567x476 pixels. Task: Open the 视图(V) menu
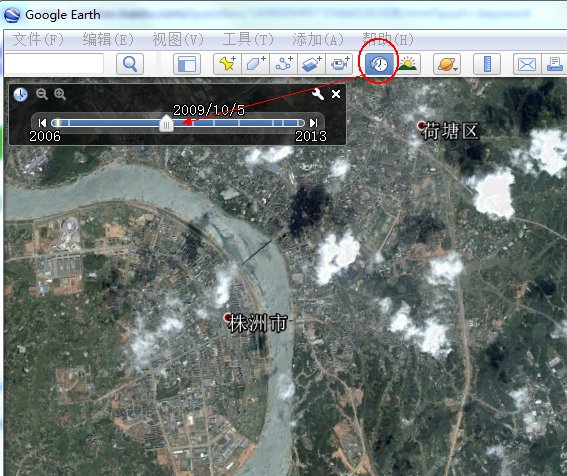(x=178, y=39)
